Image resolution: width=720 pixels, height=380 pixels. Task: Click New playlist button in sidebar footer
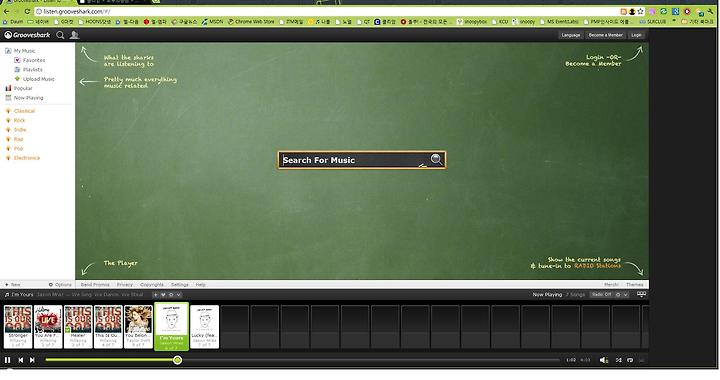pyautogui.click(x=13, y=285)
